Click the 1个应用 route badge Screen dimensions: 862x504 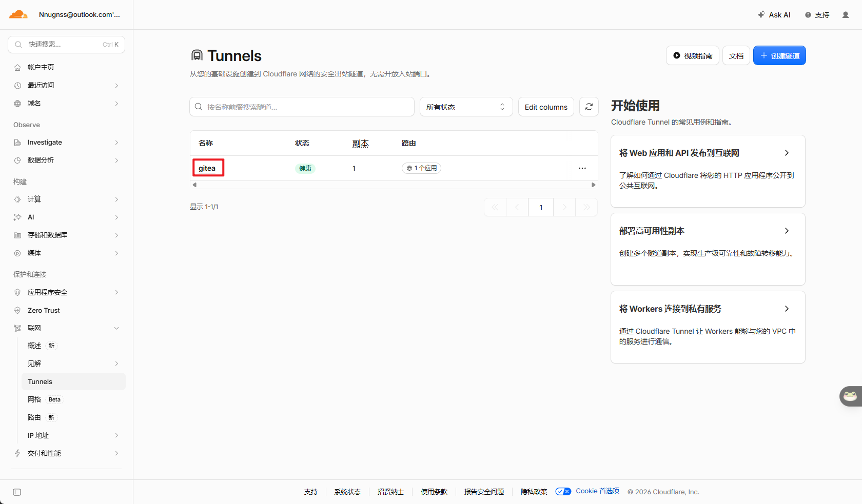pyautogui.click(x=421, y=168)
